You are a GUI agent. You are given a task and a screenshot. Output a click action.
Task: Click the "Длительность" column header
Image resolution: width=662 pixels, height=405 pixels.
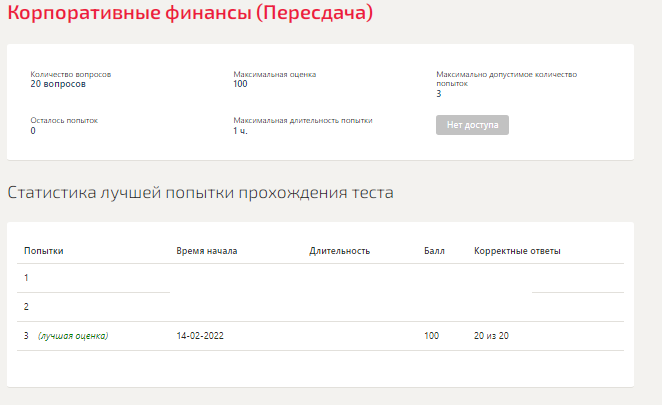click(x=340, y=250)
